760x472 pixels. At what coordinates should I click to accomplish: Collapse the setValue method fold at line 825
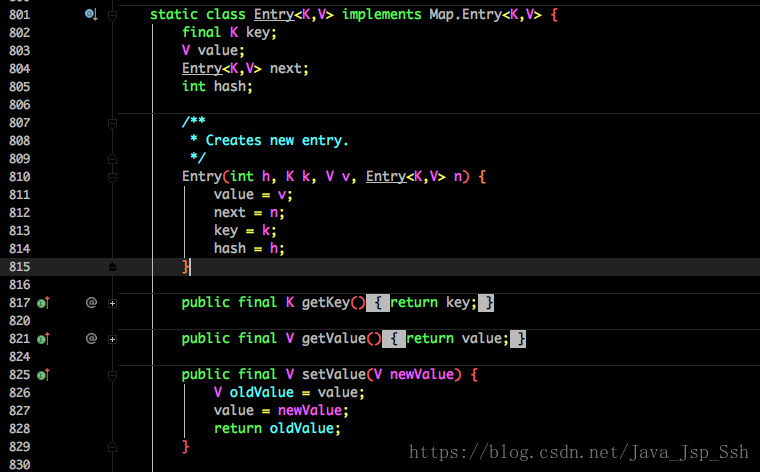tap(112, 376)
